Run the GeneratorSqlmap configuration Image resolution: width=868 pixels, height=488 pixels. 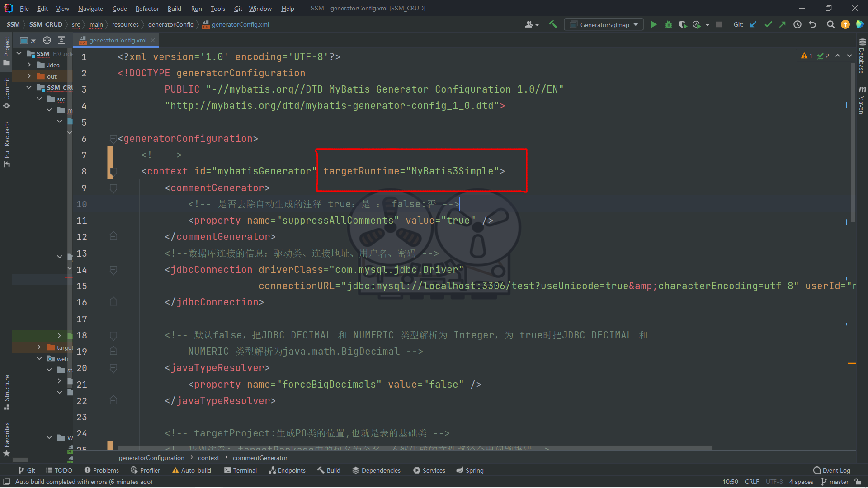tap(654, 25)
